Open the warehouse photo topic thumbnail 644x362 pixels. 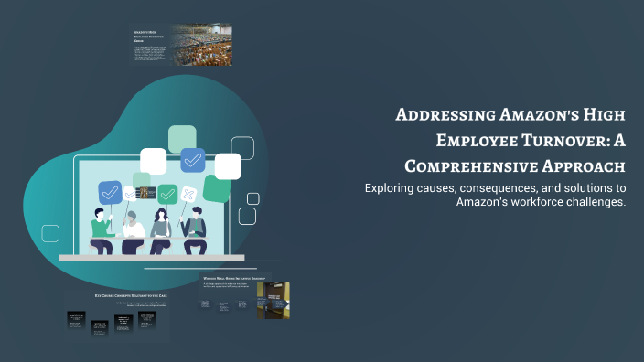pyautogui.click(x=181, y=44)
